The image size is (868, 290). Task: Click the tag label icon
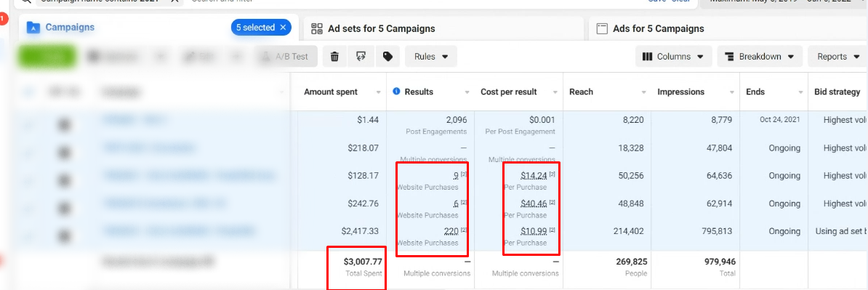point(387,57)
